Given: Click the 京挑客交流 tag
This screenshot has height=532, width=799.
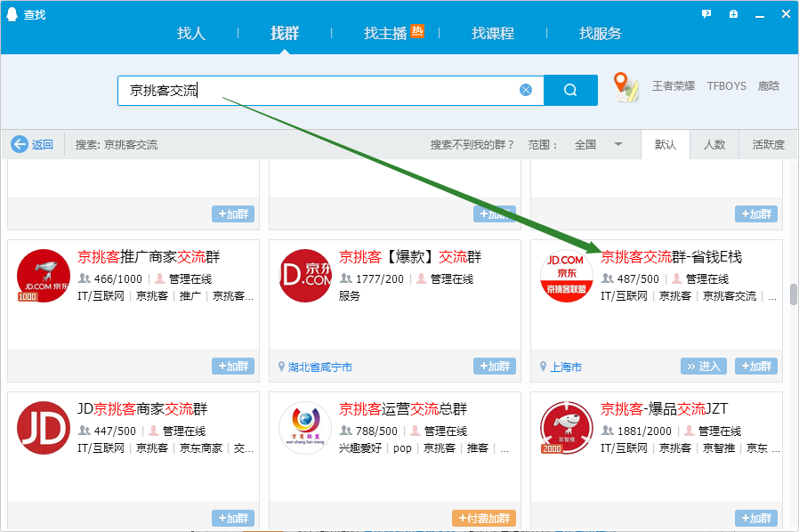Looking at the screenshot, I should (730, 296).
